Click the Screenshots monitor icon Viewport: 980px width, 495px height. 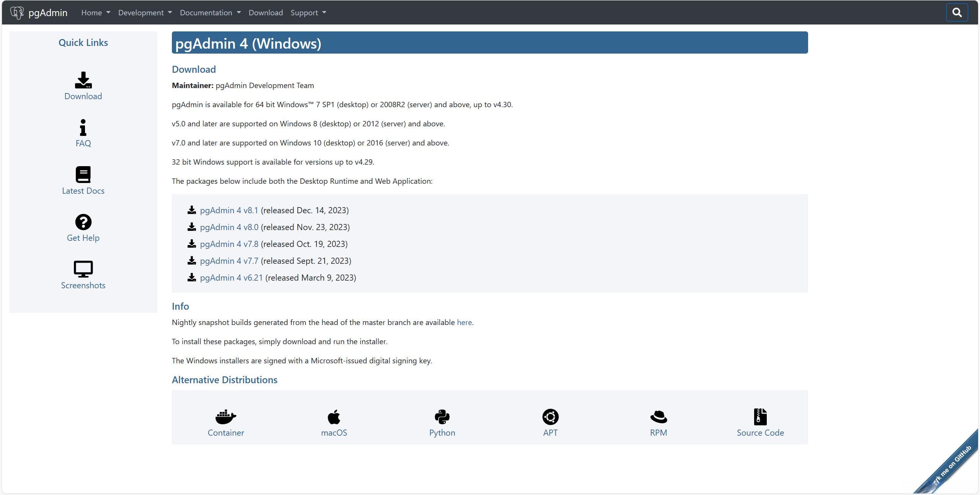click(83, 269)
